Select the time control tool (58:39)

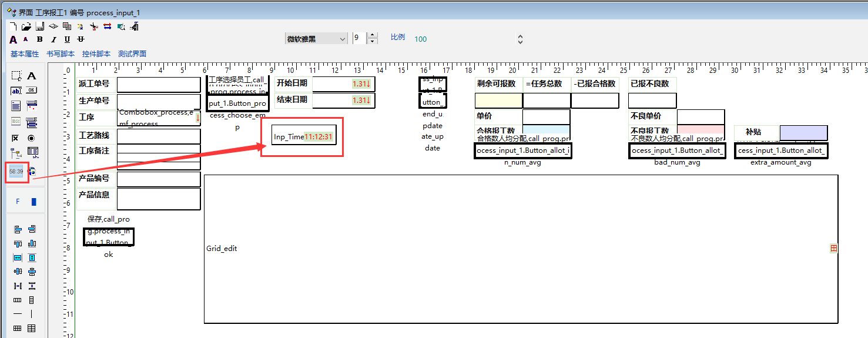(16, 171)
